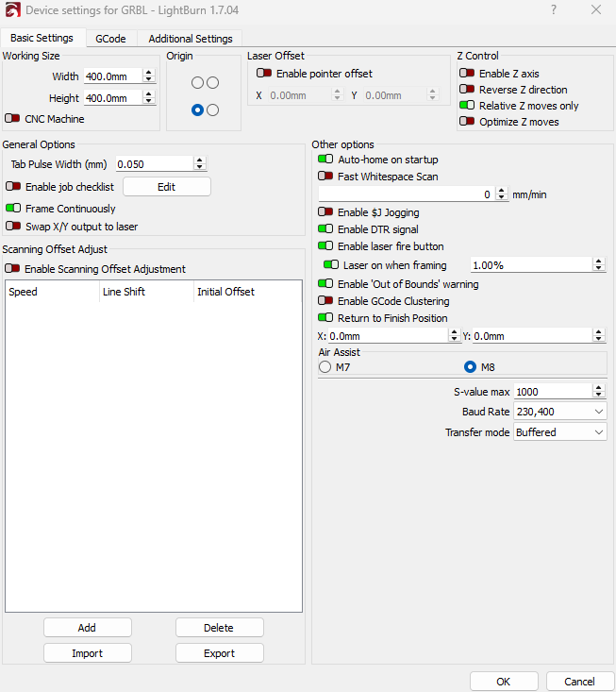Viewport: 616px width, 692px height.
Task: Click the finish position X stepper
Action: click(x=454, y=335)
